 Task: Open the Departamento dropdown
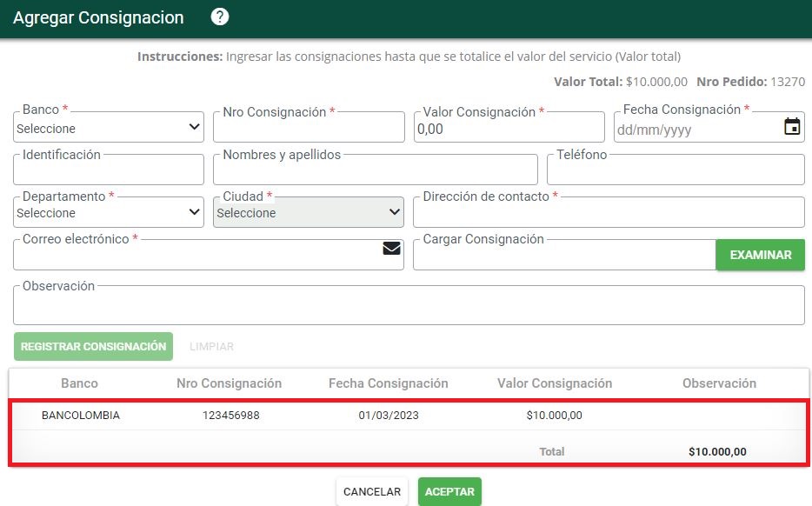coord(108,212)
